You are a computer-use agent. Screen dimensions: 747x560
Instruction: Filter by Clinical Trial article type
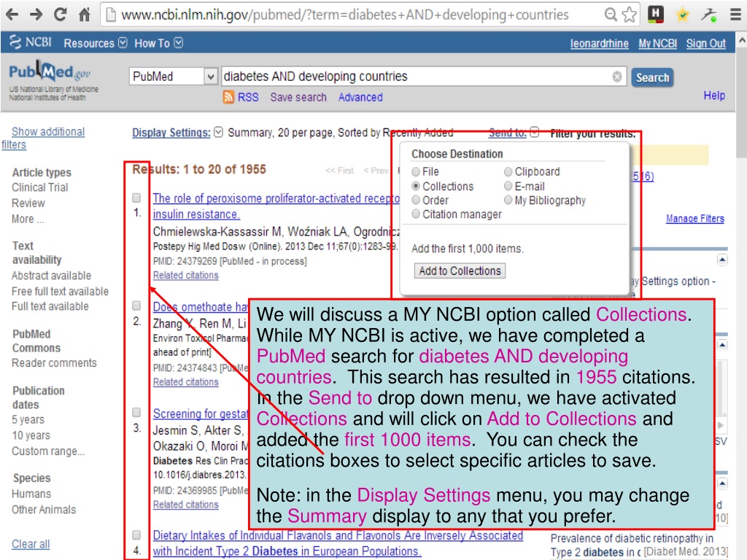pos(40,187)
